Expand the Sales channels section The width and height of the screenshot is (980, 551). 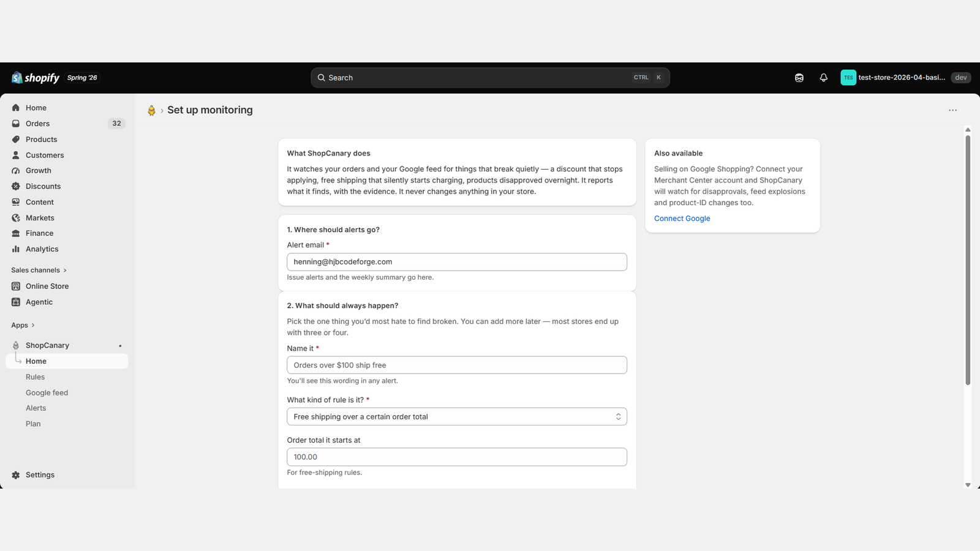tap(39, 270)
